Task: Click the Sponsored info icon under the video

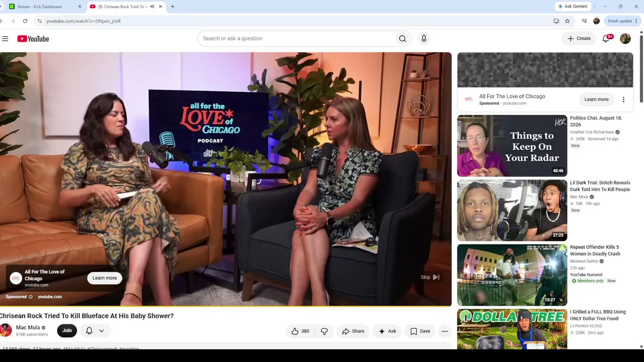Action: pyautogui.click(x=30, y=297)
